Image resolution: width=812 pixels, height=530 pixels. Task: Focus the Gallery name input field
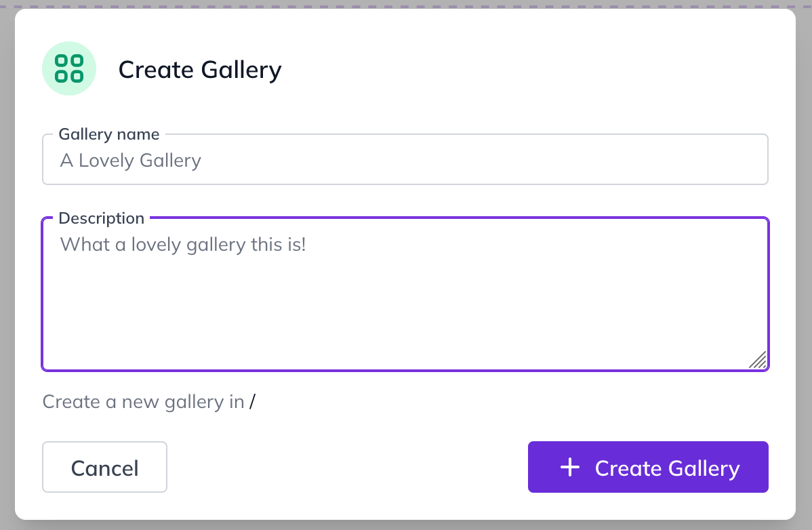[x=405, y=159]
